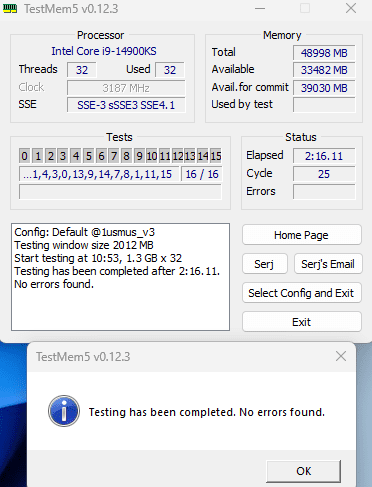This screenshot has width=372, height=487.
Task: Click the dialog's TestMem5 v0.12.3 title
Action: tap(83, 357)
